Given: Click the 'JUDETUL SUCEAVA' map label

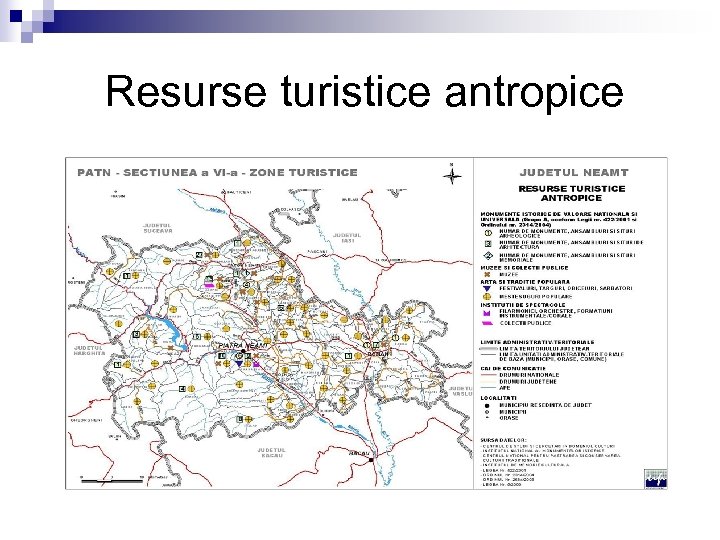Looking at the screenshot, I should 158,228.
